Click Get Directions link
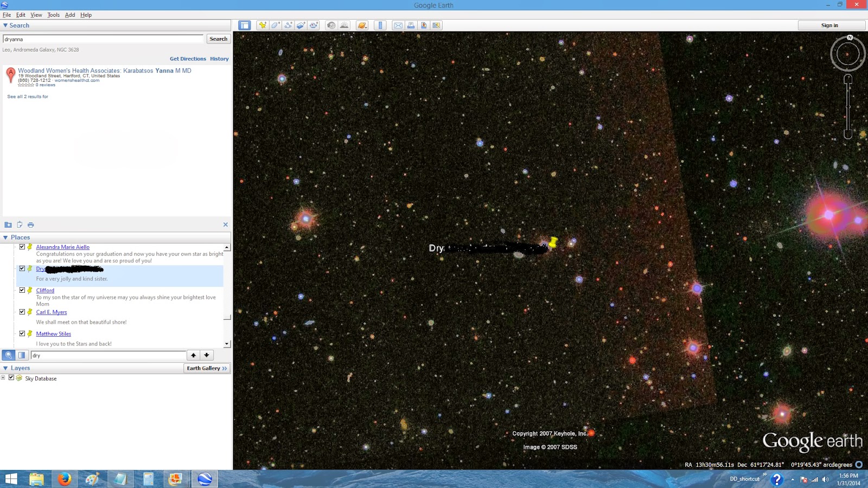The image size is (868, 488). pyautogui.click(x=188, y=59)
